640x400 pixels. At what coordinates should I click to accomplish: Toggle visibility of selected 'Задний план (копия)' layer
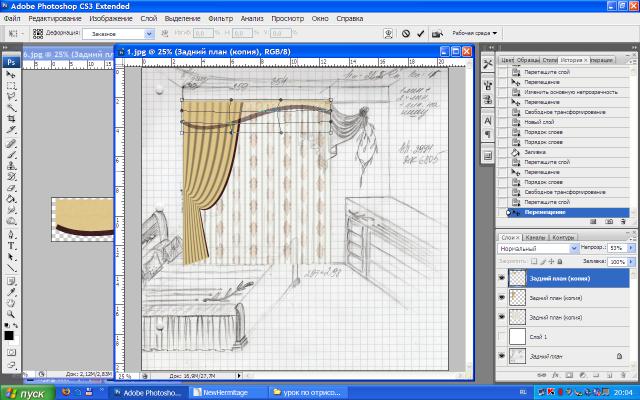(x=502, y=278)
